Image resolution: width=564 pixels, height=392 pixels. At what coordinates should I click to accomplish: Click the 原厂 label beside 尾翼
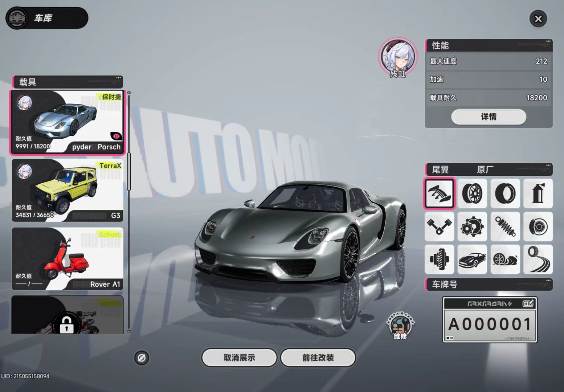click(x=485, y=170)
